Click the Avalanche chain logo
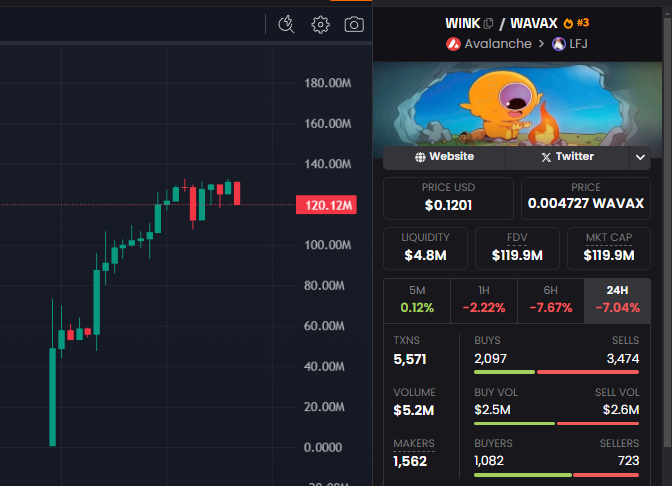This screenshot has width=672, height=486. pyautogui.click(x=453, y=44)
